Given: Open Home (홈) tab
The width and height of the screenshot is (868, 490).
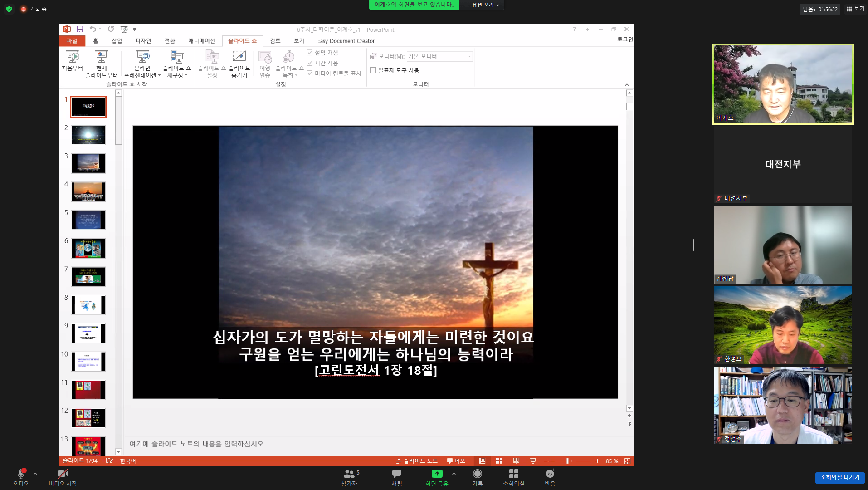Looking at the screenshot, I should point(95,41).
